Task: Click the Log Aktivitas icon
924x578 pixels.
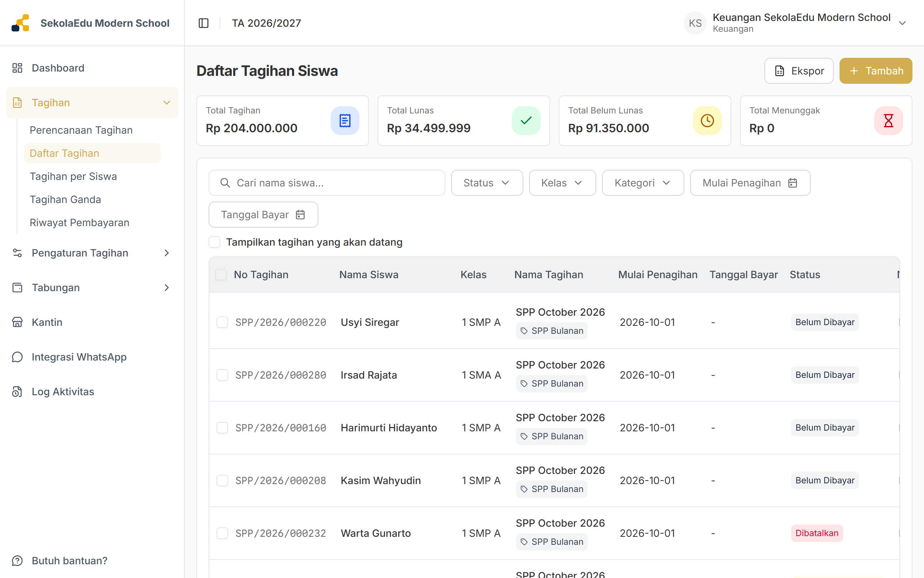Action: pyautogui.click(x=17, y=392)
